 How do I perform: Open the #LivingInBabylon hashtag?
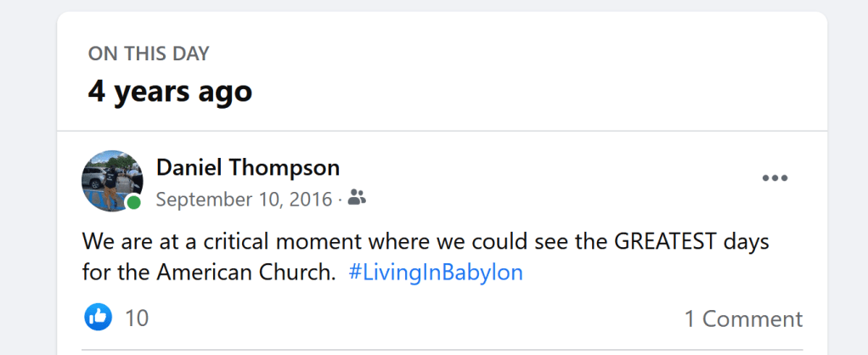coord(436,273)
